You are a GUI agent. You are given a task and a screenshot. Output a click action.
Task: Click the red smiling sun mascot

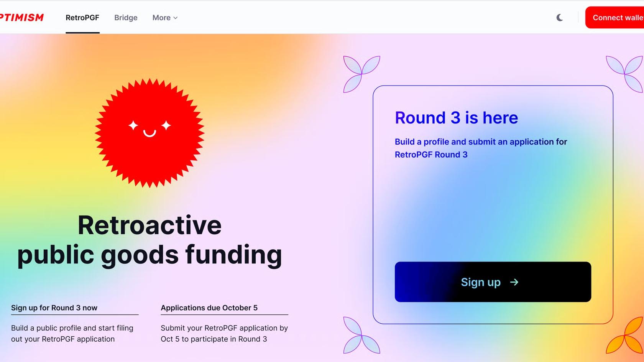149,133
